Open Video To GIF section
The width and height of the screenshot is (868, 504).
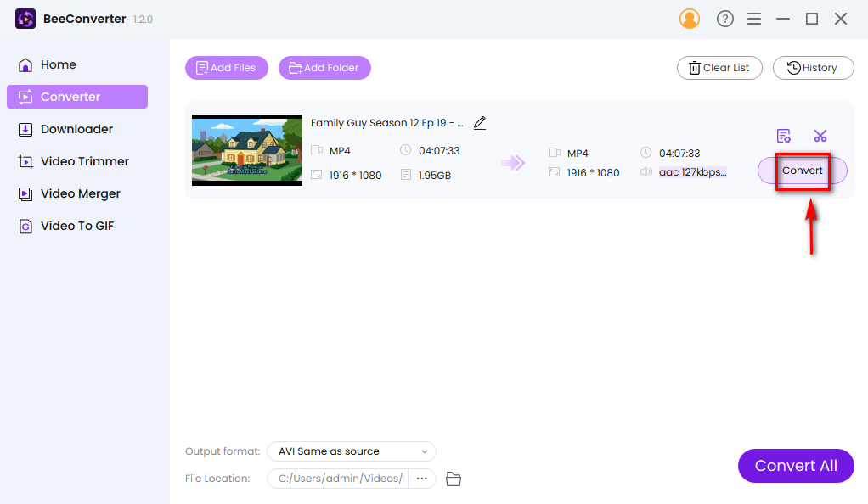(77, 226)
